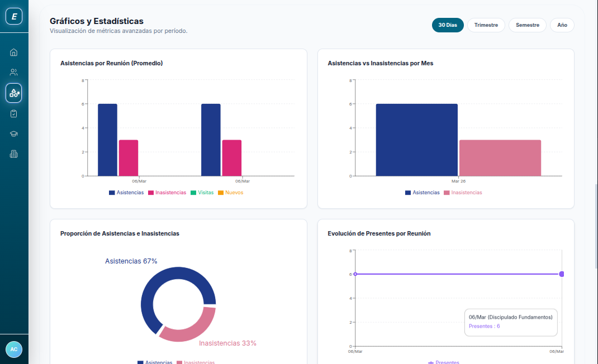
Task: Open the clipboard checklist sidebar icon
Action: tap(14, 113)
